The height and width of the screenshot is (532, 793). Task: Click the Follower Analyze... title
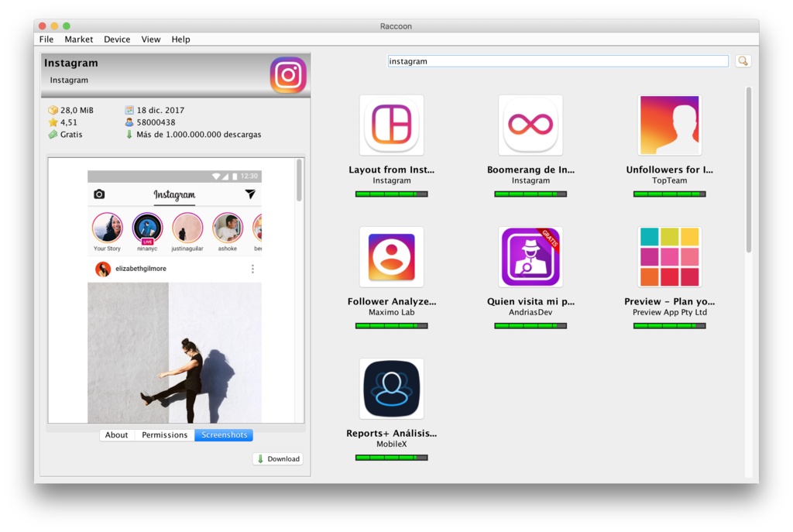[391, 301]
